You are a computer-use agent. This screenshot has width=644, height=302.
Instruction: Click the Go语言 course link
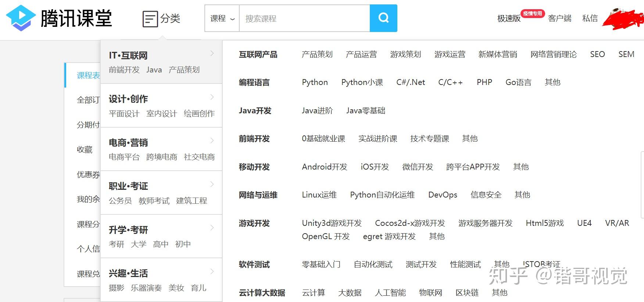coord(518,82)
